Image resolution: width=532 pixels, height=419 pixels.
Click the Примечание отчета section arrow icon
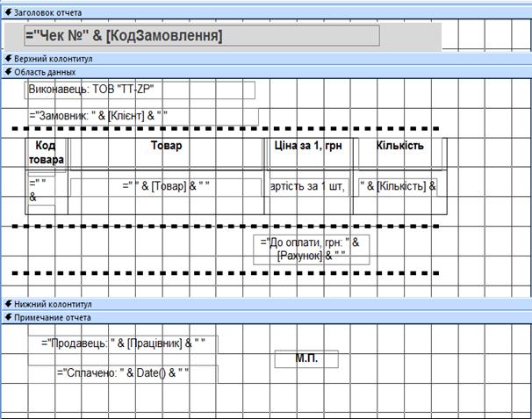pos(9,317)
